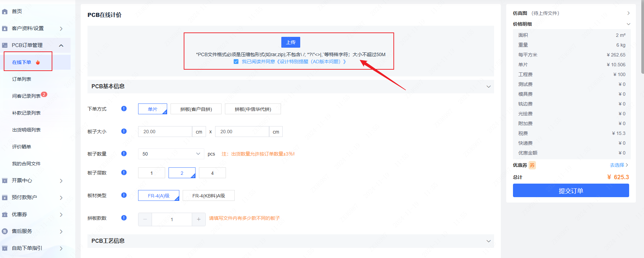Image resolution: width=644 pixels, height=258 pixels.
Task: Choose 4 layers for the board
Action: pos(212,173)
